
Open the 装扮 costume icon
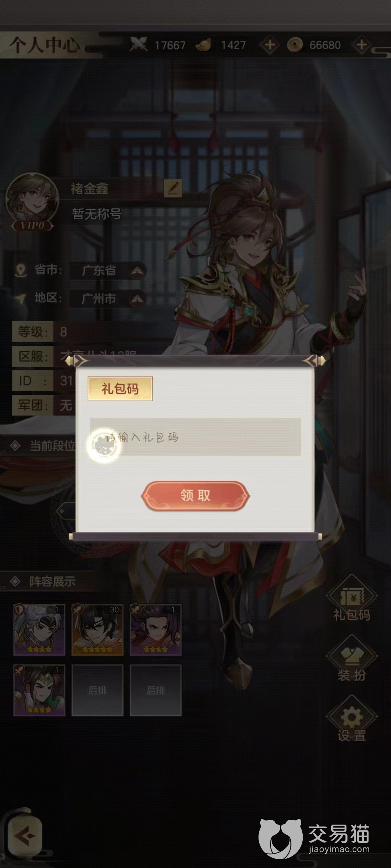(352, 659)
